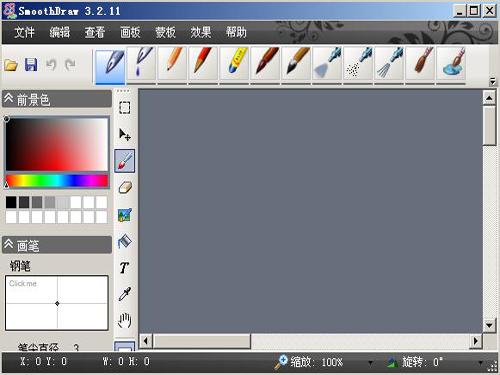This screenshot has width=500, height=375.
Task: Select the black color swatch
Action: [x=11, y=202]
